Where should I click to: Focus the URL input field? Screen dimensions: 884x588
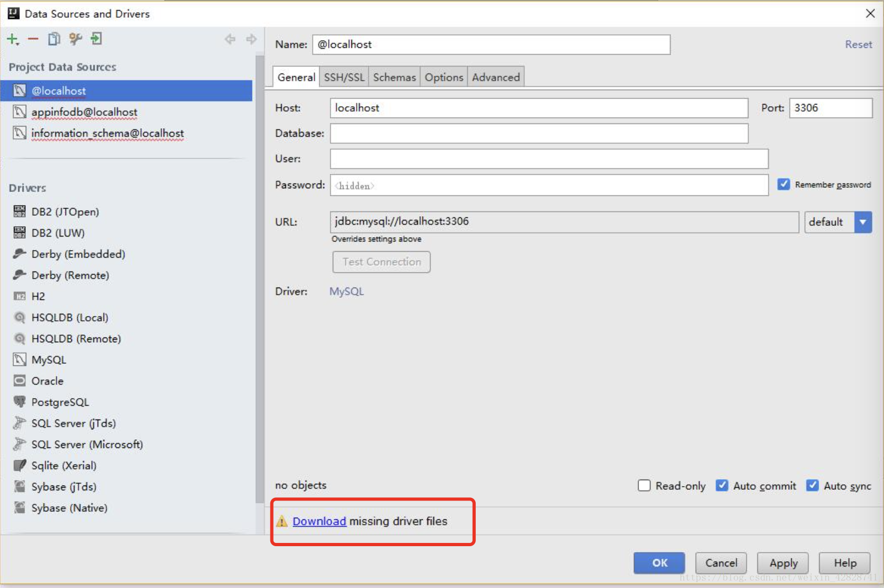(x=564, y=222)
